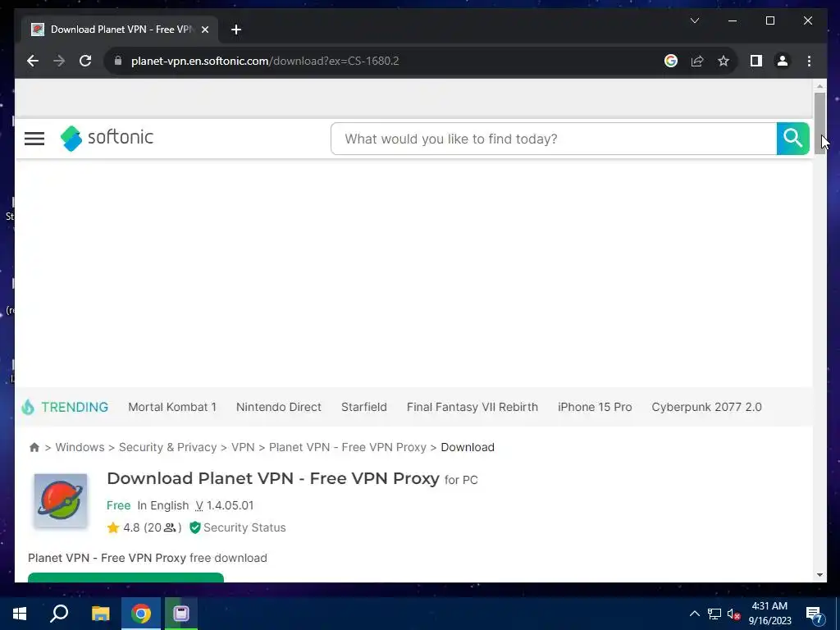Go to Windows breadcrumb
Image resolution: width=840 pixels, height=630 pixels.
tap(80, 447)
